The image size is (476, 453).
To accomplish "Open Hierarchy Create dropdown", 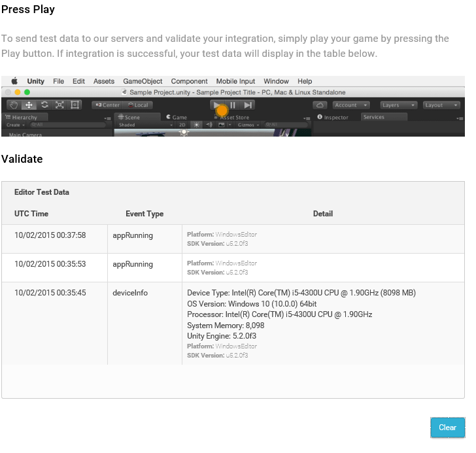I will (16, 125).
